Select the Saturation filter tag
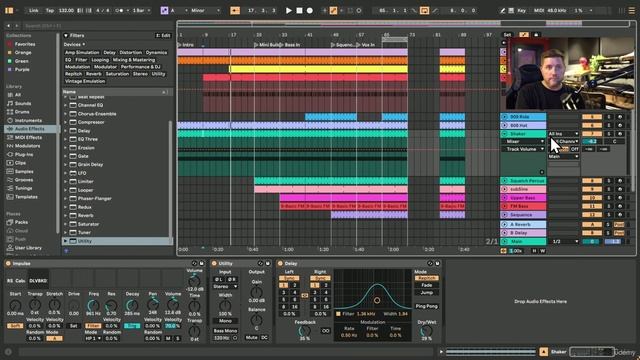640x360 pixels. point(117,74)
